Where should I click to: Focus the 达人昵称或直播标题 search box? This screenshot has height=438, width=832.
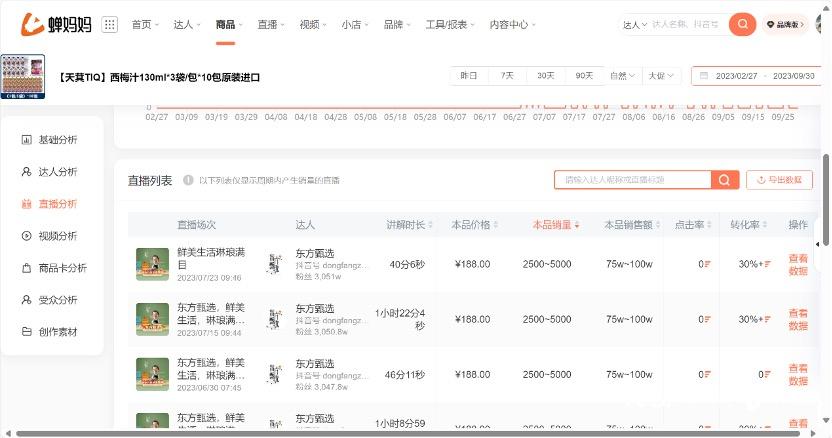tap(632, 180)
